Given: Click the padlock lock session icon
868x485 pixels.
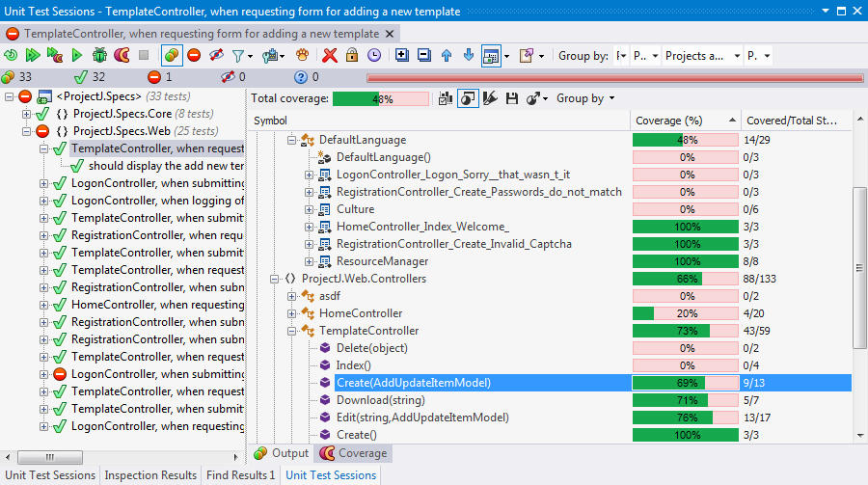Looking at the screenshot, I should (x=352, y=56).
